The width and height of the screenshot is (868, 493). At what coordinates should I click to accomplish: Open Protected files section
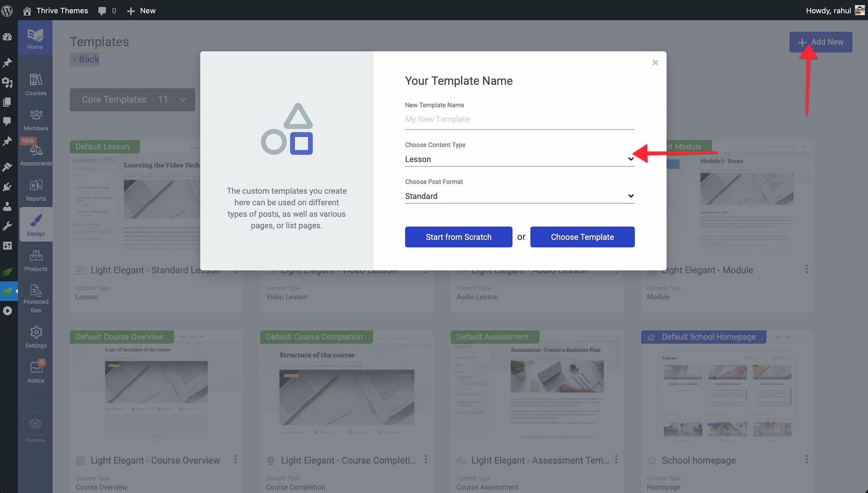(36, 298)
